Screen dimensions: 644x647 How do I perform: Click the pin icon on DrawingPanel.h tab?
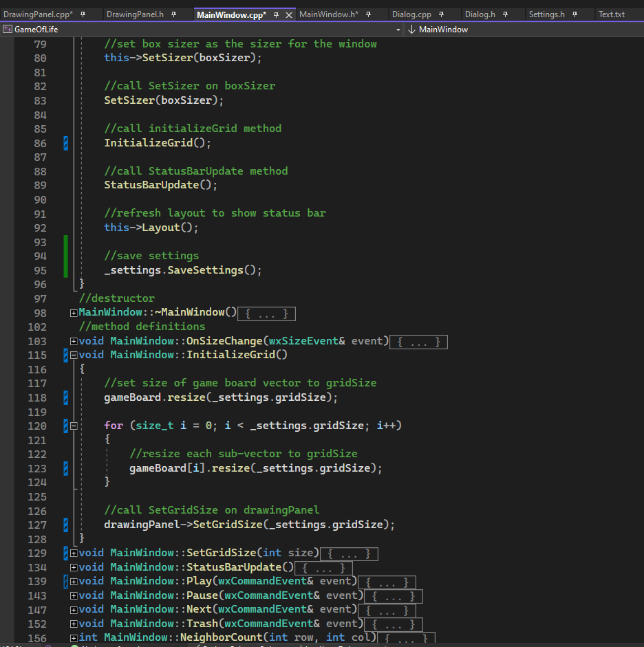click(x=174, y=14)
